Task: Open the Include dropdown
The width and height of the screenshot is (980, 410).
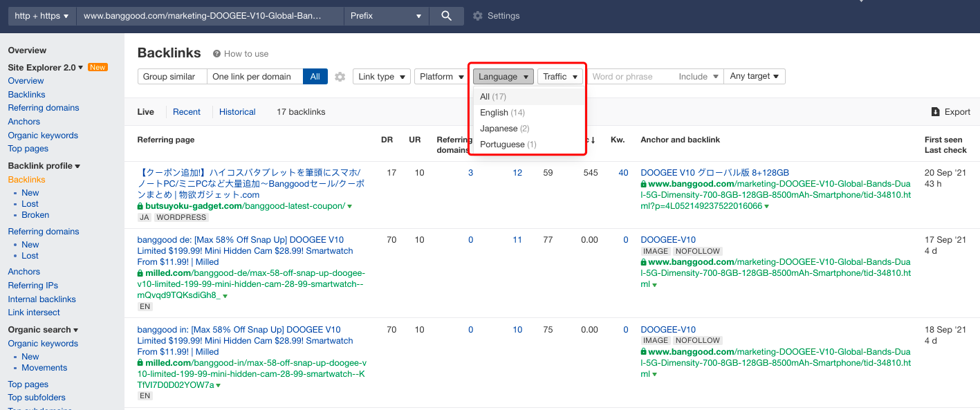Action: 698,77
